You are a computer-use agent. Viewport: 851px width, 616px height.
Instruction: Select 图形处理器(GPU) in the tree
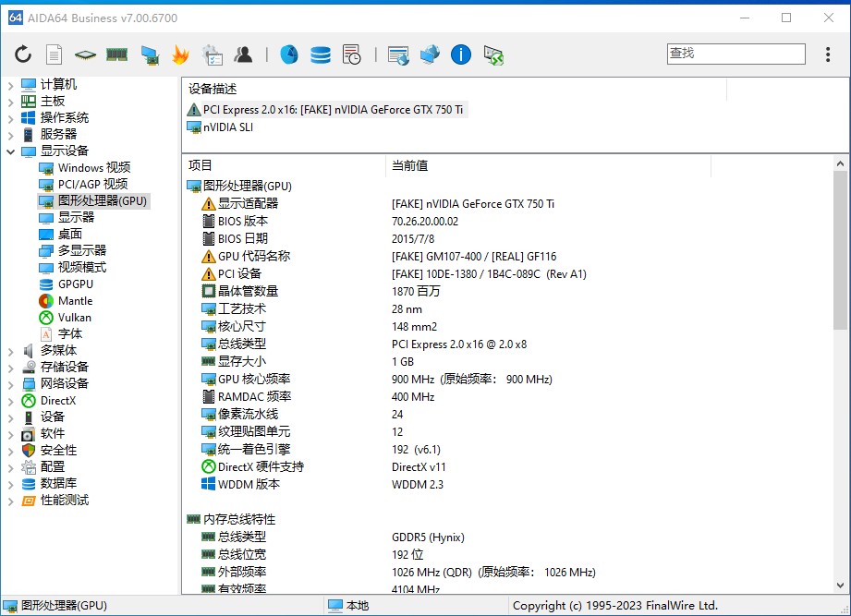coord(92,201)
